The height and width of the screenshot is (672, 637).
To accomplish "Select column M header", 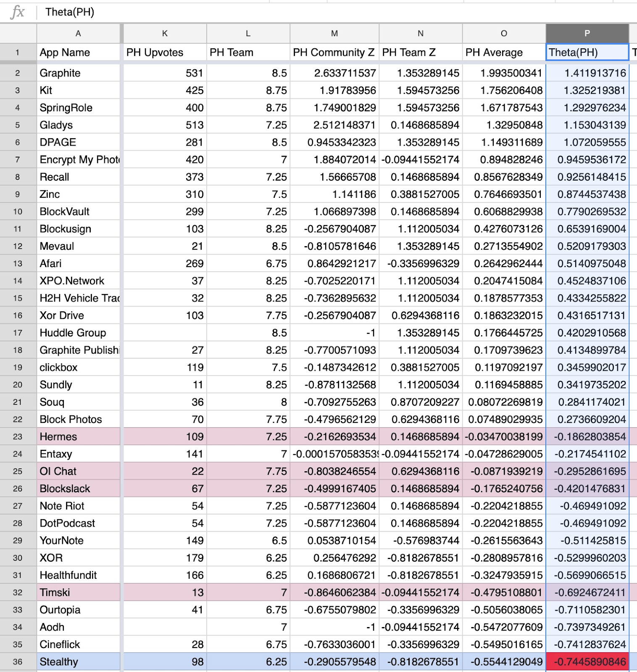I will (334, 33).
